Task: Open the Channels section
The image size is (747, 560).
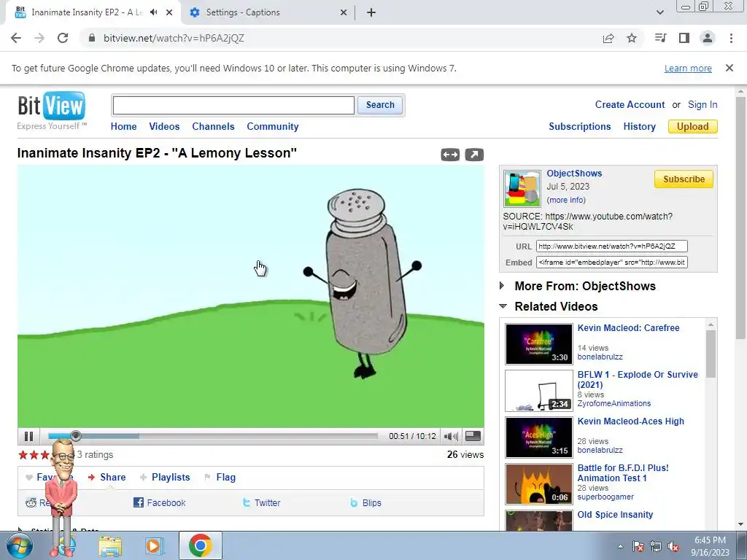Action: tap(213, 126)
